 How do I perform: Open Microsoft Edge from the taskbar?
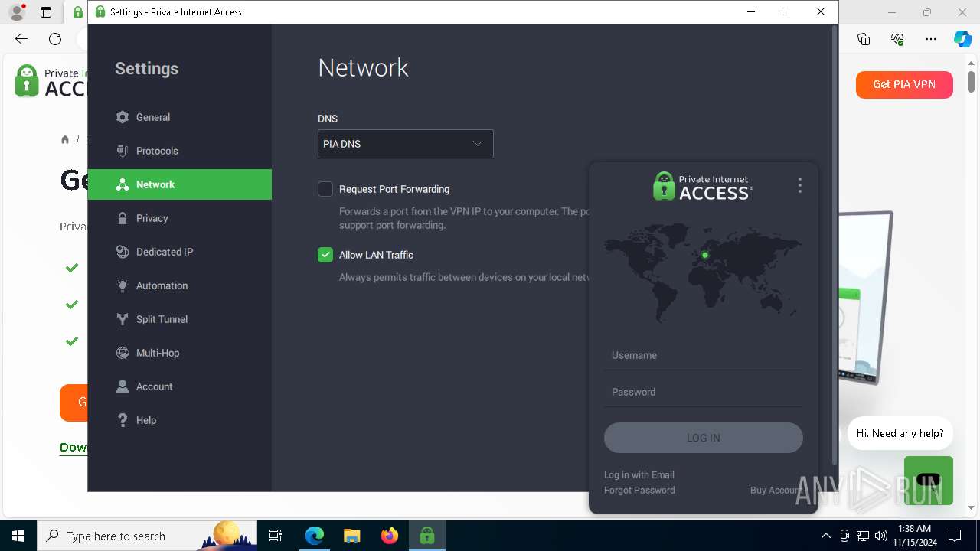click(x=315, y=536)
